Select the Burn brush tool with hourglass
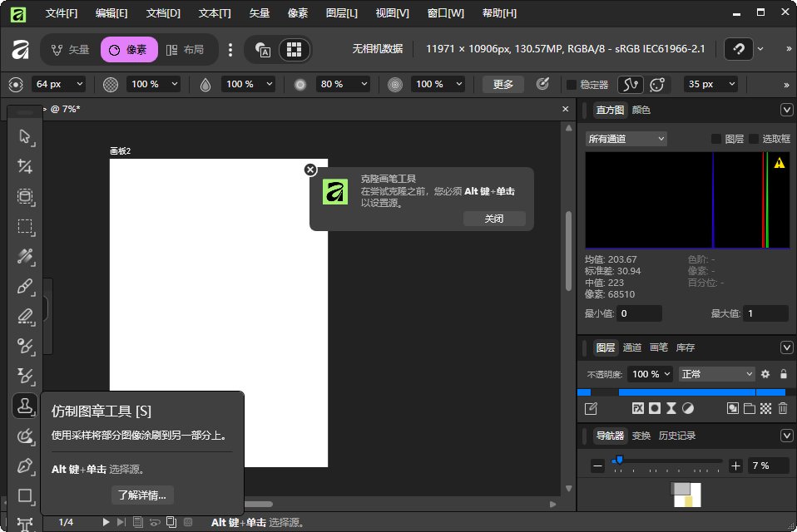The image size is (797, 532). coord(25,377)
